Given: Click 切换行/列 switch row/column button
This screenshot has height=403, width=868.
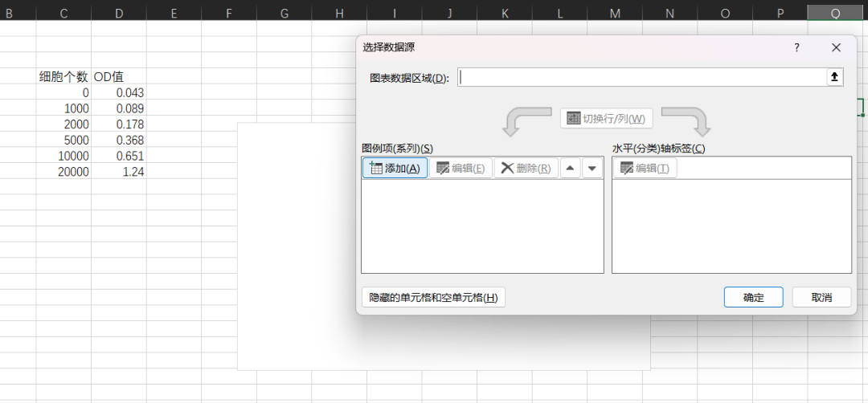Looking at the screenshot, I should (606, 119).
